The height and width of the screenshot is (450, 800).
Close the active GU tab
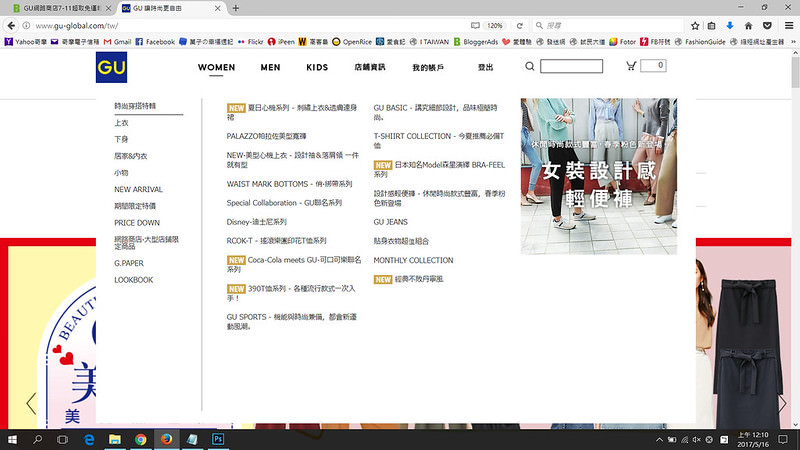point(217,8)
